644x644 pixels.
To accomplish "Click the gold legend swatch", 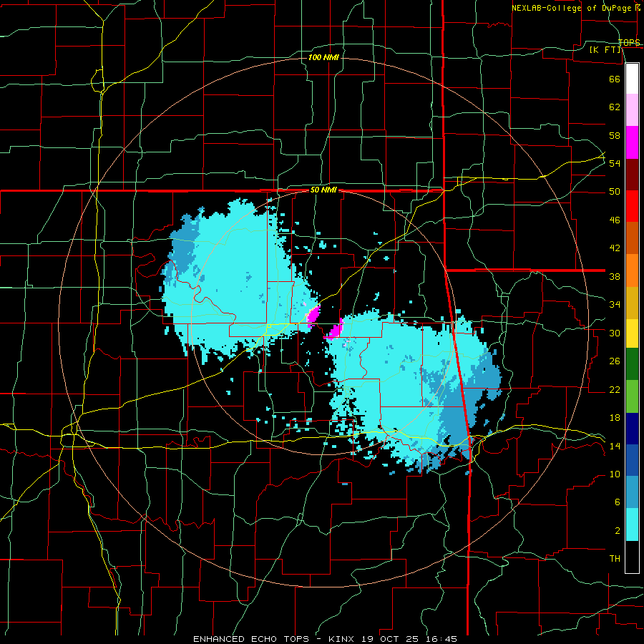I will tap(632, 303).
